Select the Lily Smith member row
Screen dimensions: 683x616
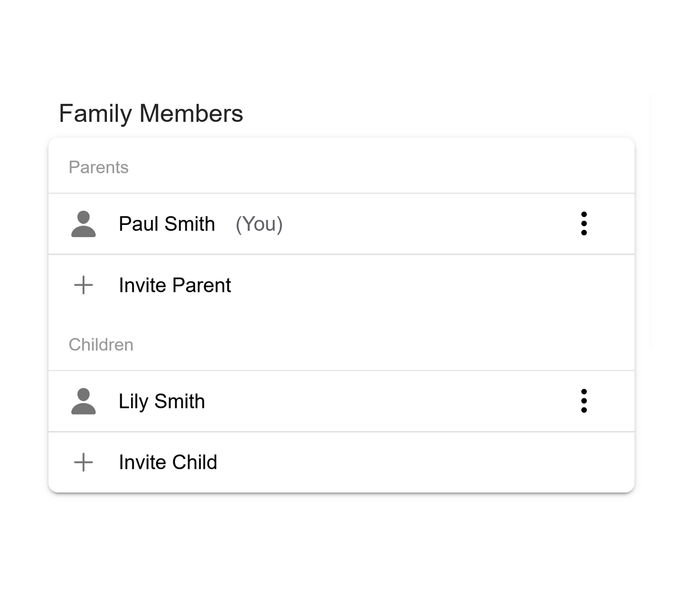[319, 401]
